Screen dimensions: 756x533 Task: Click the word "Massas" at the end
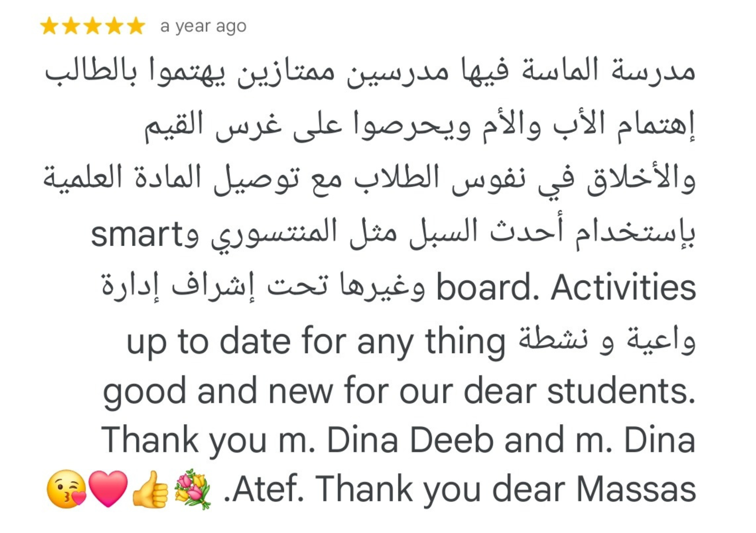(635, 490)
